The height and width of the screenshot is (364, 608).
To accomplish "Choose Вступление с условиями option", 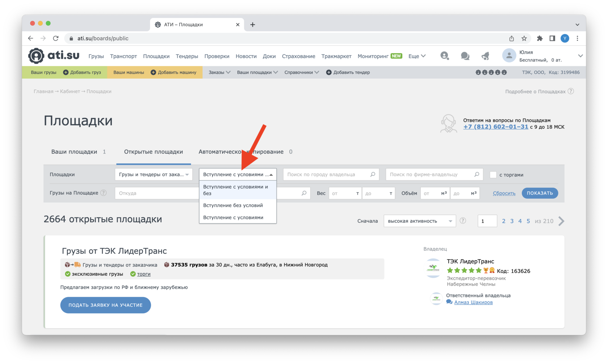I will [233, 218].
